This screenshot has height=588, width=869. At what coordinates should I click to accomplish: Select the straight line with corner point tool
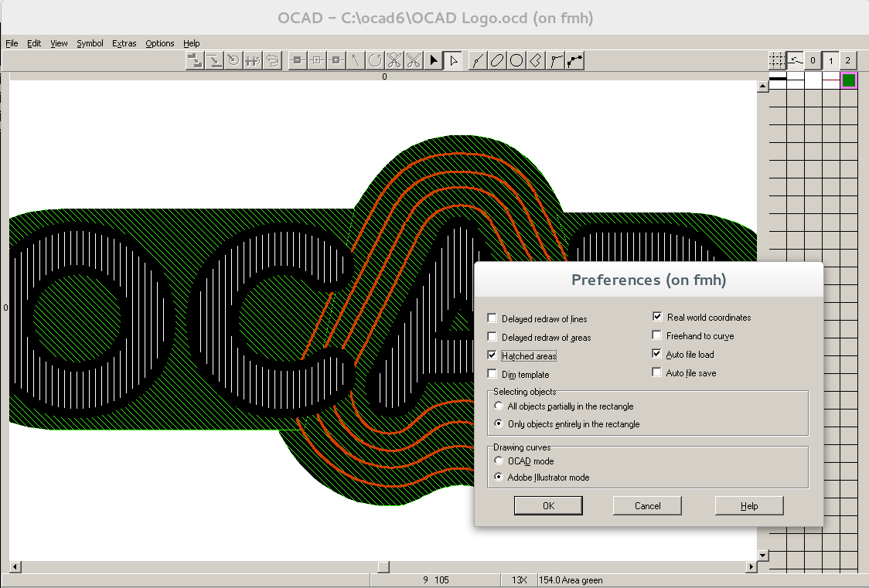555,60
